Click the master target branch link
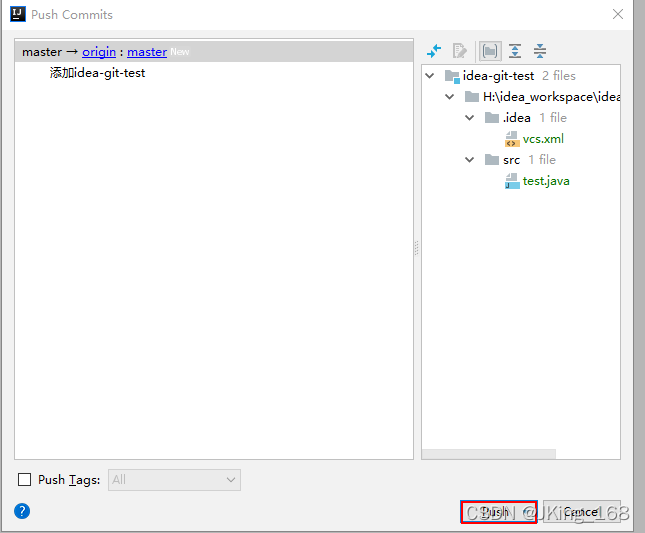Screen dimensions: 645x533 (147, 52)
